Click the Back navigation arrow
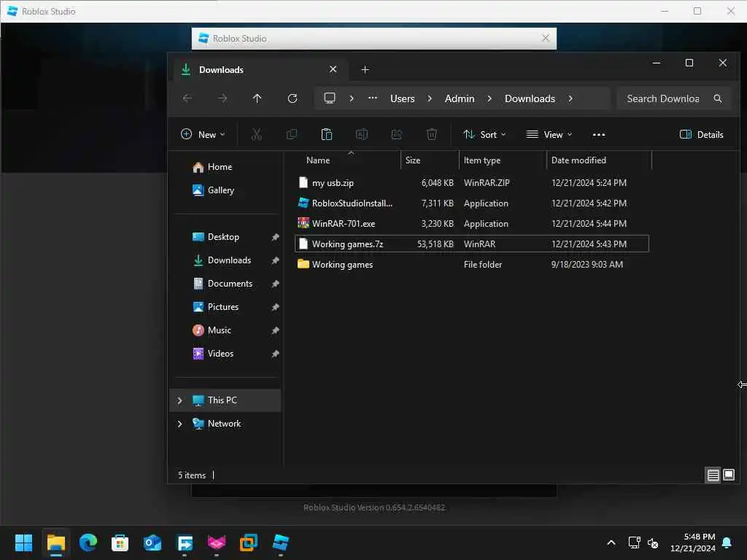 187,98
